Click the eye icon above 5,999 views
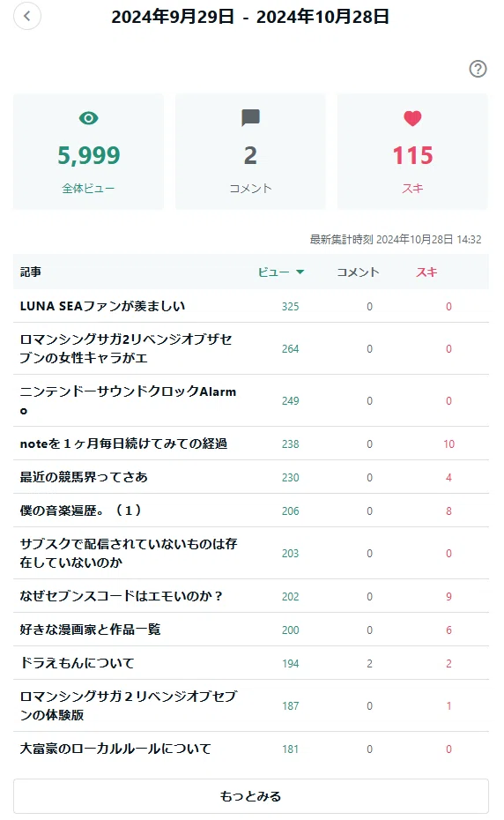This screenshot has height=820, width=504. [x=88, y=118]
